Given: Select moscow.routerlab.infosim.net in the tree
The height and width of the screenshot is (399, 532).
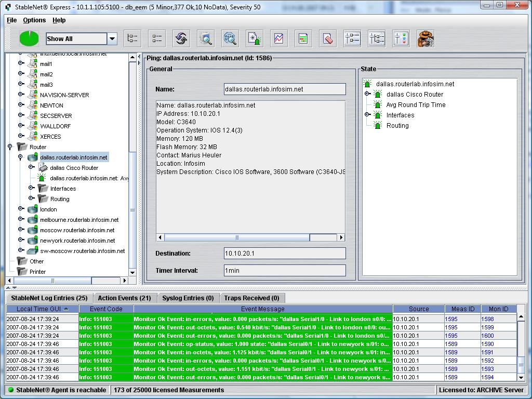Looking at the screenshot, I should (77, 230).
